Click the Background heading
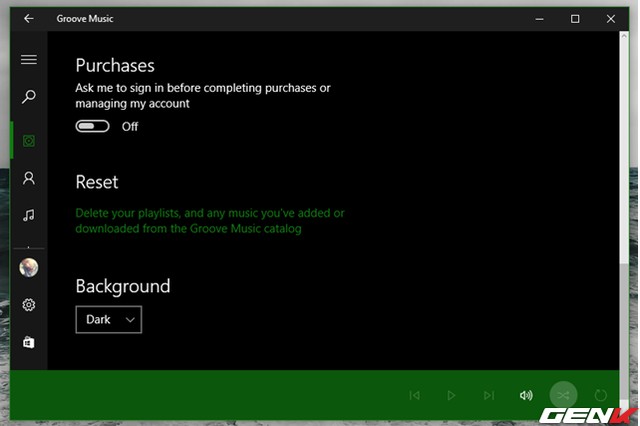The width and height of the screenshot is (640, 426). click(x=123, y=286)
